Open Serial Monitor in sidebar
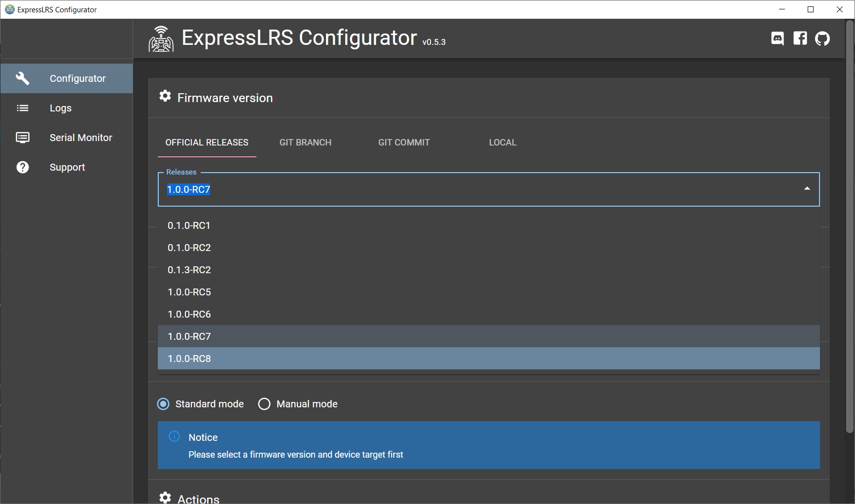 67,138
